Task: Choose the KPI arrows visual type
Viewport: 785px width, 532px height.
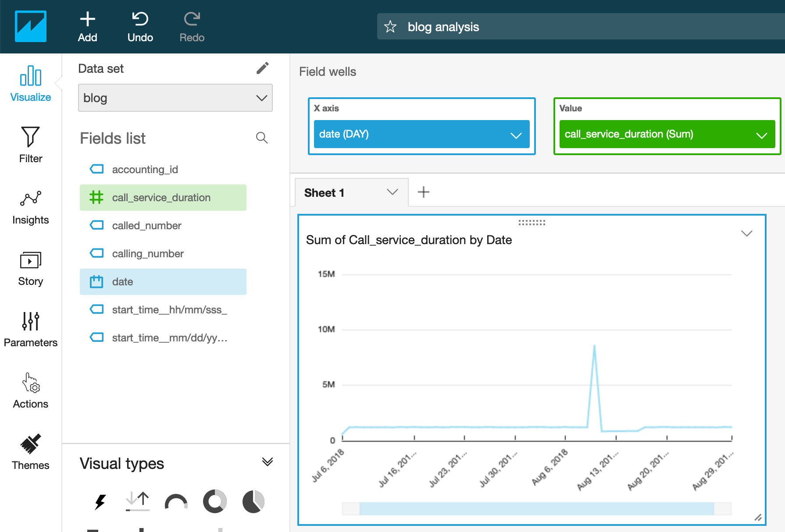Action: 138,501
